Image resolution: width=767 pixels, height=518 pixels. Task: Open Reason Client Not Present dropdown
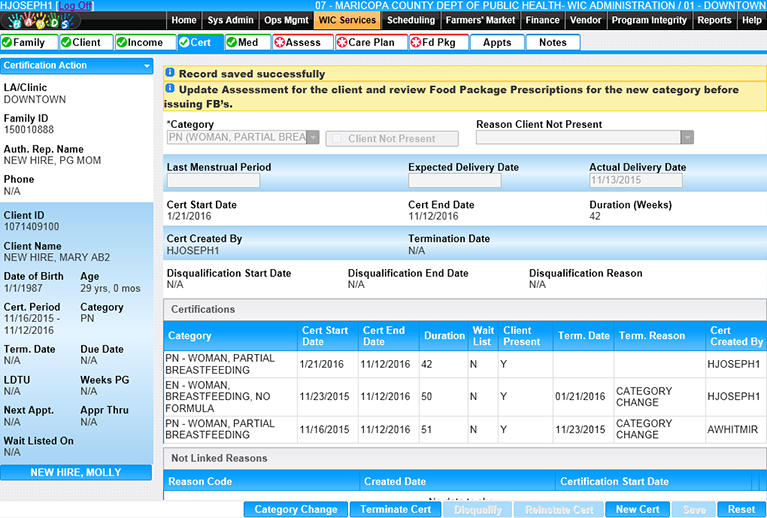click(686, 138)
